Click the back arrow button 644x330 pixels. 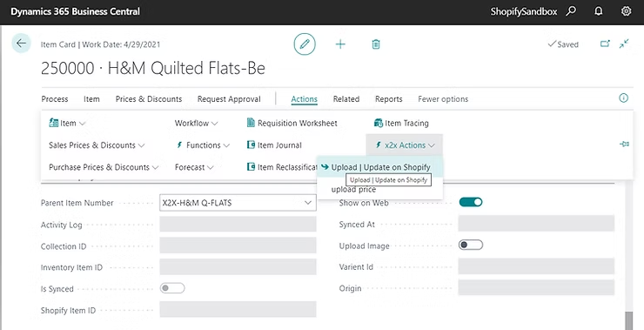click(x=21, y=44)
